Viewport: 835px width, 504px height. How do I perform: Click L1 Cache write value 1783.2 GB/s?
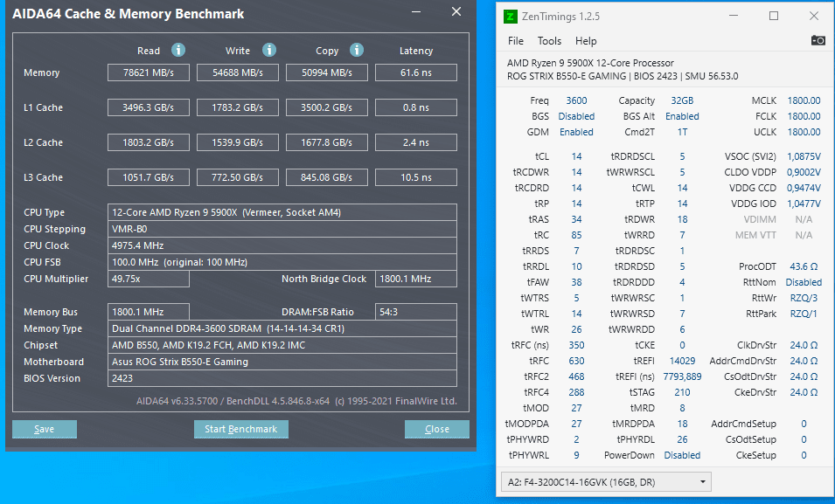[238, 107]
